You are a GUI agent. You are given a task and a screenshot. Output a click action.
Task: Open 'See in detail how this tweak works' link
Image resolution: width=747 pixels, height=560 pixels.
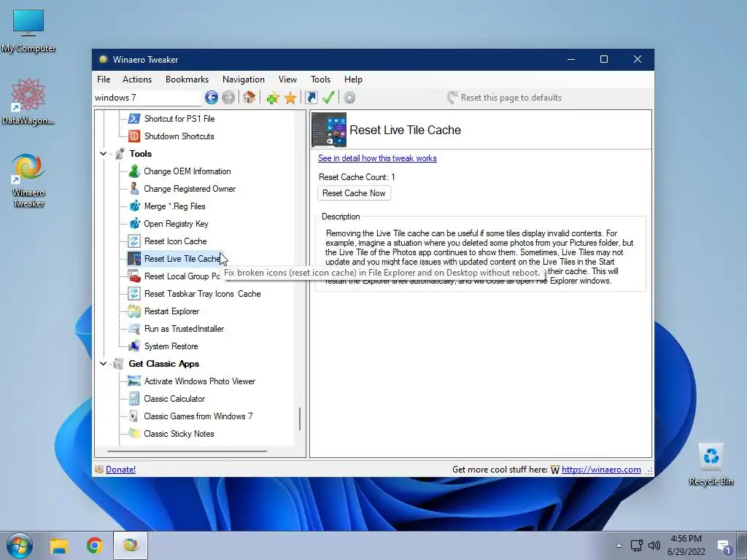(377, 158)
